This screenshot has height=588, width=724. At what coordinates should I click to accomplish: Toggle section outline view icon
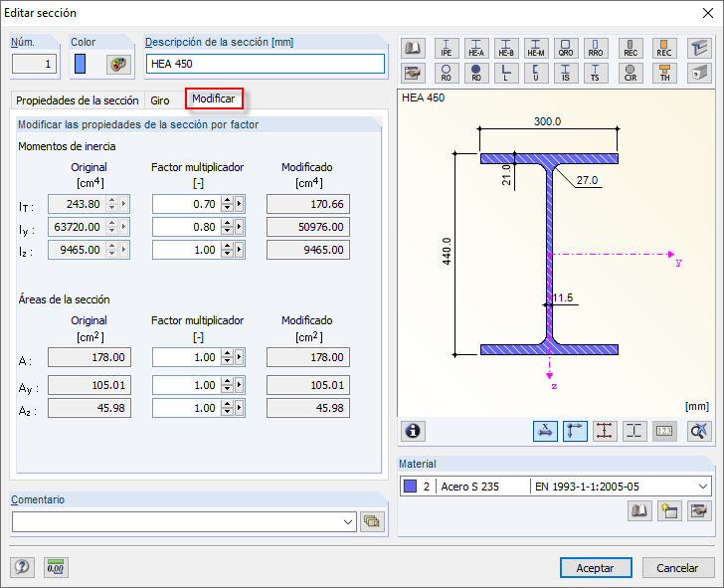pos(634,431)
